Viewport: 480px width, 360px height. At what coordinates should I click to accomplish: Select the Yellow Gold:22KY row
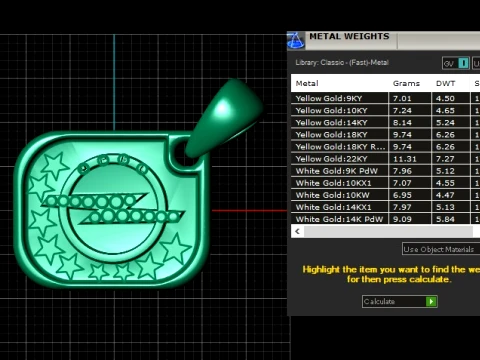pyautogui.click(x=385, y=159)
